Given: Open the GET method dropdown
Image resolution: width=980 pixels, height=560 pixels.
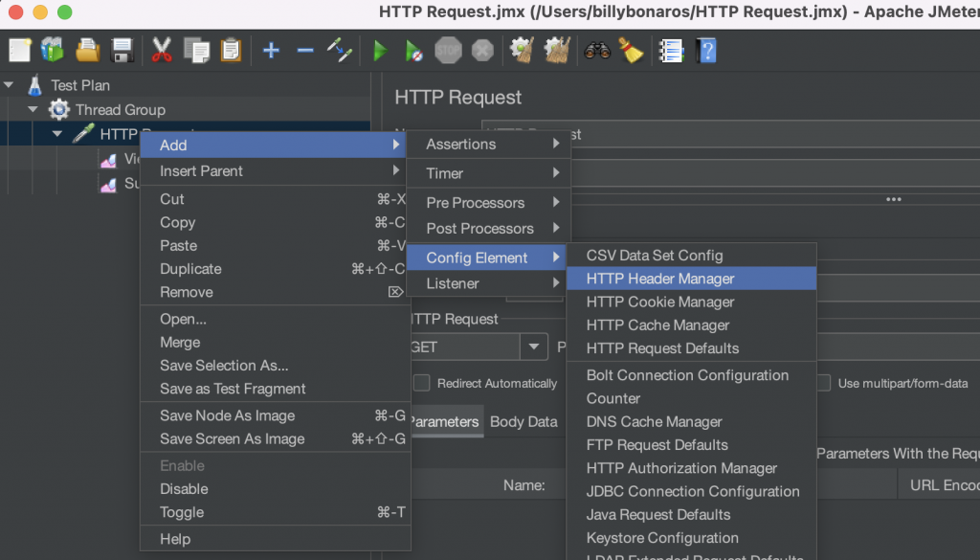Looking at the screenshot, I should point(533,347).
